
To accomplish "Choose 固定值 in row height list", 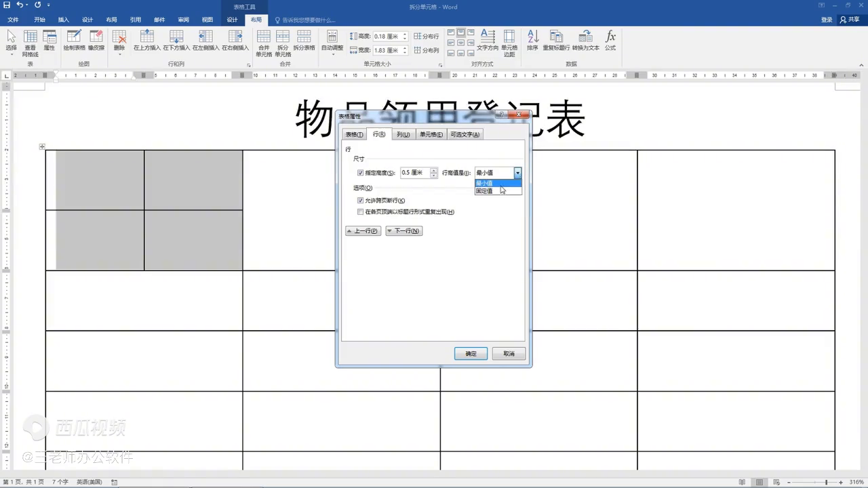I will (498, 190).
